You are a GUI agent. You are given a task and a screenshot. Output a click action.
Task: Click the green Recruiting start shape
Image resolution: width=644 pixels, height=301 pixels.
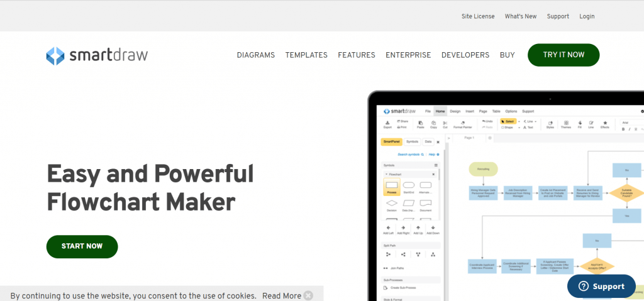pos(484,169)
